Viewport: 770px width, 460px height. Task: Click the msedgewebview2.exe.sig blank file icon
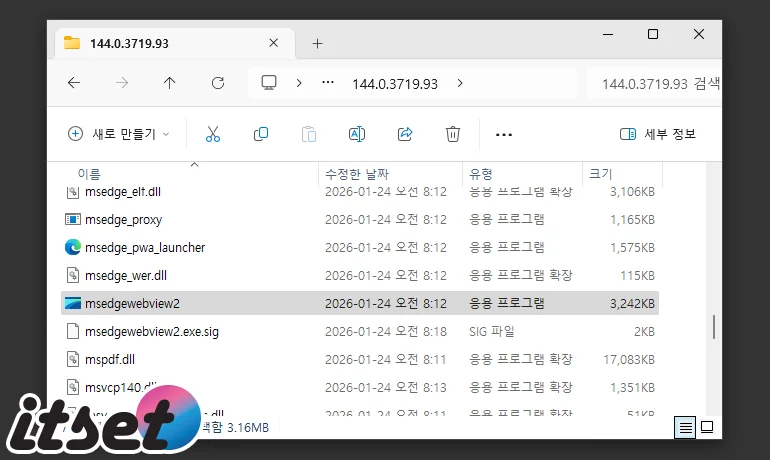point(73,331)
